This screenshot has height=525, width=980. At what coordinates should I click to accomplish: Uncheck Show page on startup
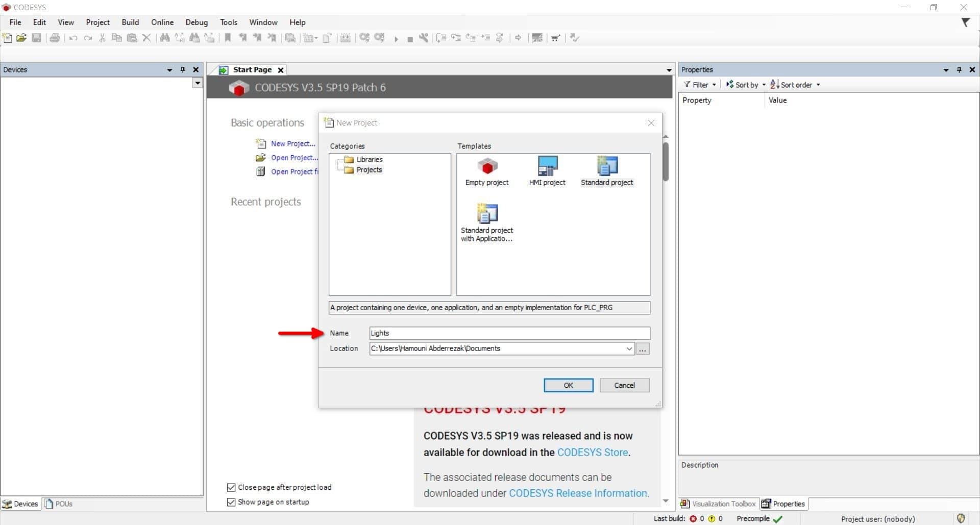[x=231, y=502]
